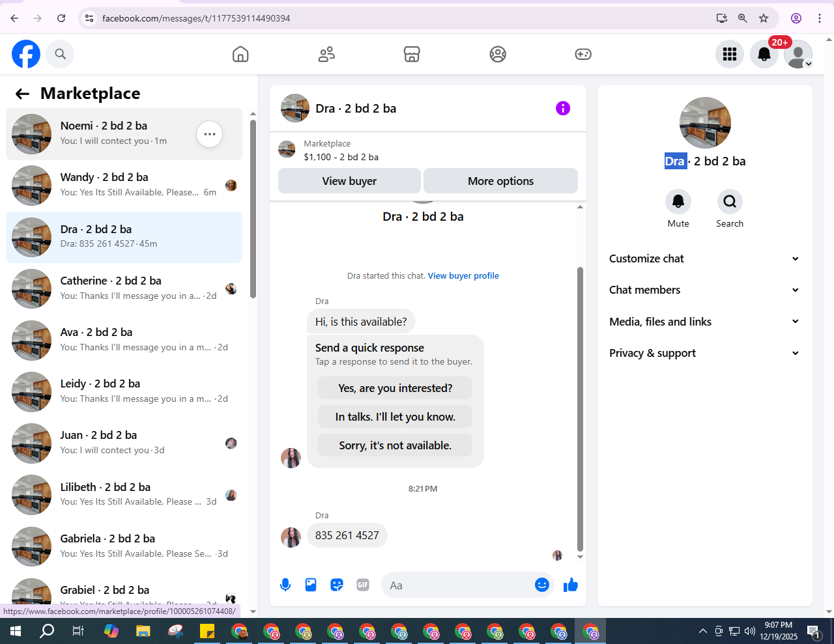Send quick response Yes, are you interested?

coord(395,388)
